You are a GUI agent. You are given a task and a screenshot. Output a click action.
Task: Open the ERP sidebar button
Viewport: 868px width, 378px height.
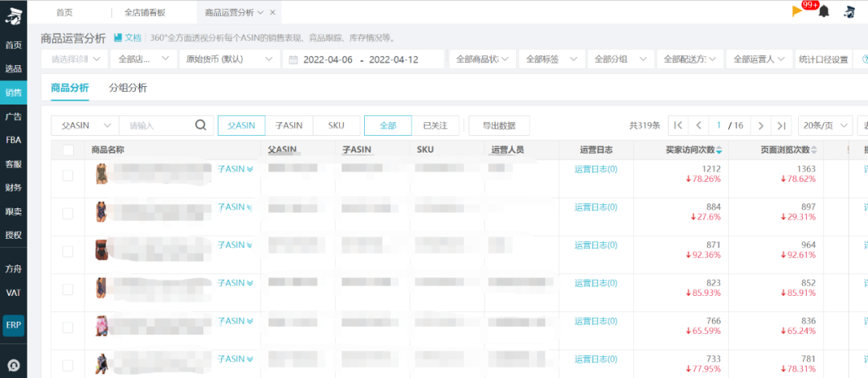pyautogui.click(x=14, y=326)
